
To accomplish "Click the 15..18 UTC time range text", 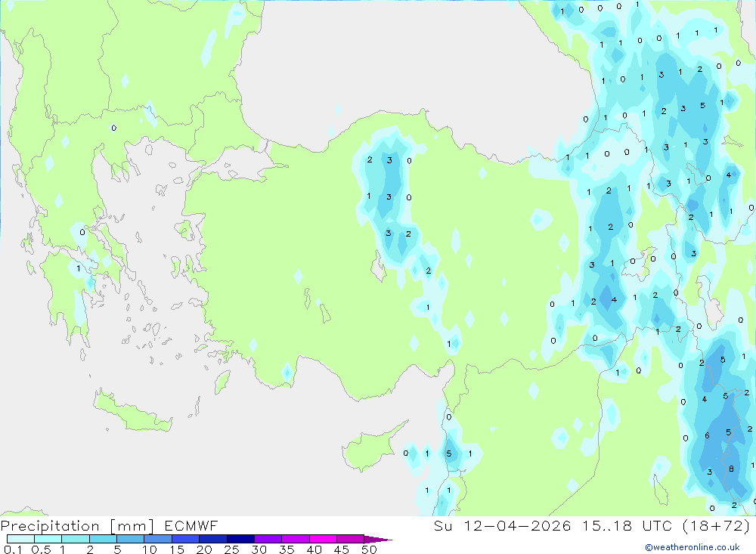I will pos(627,526).
